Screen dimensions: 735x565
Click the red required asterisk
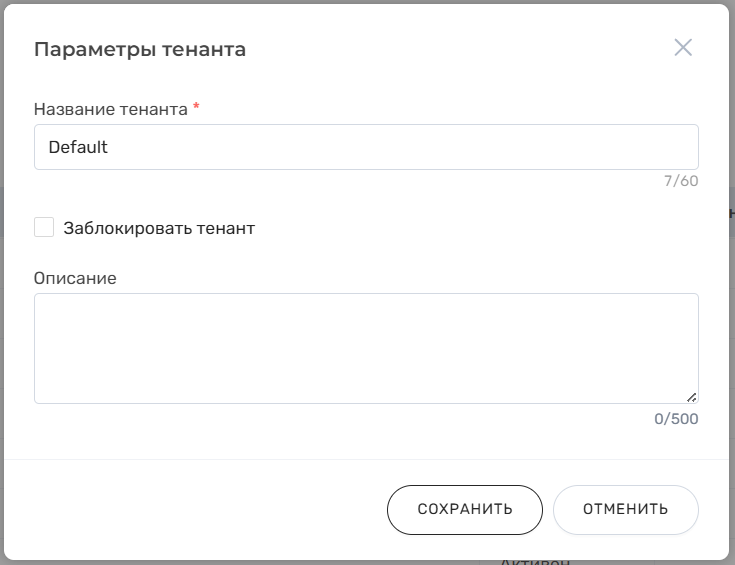(x=196, y=107)
